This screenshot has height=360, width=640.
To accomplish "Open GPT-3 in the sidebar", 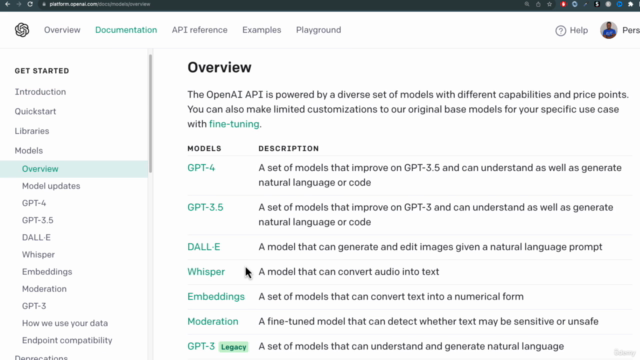I will click(x=34, y=306).
